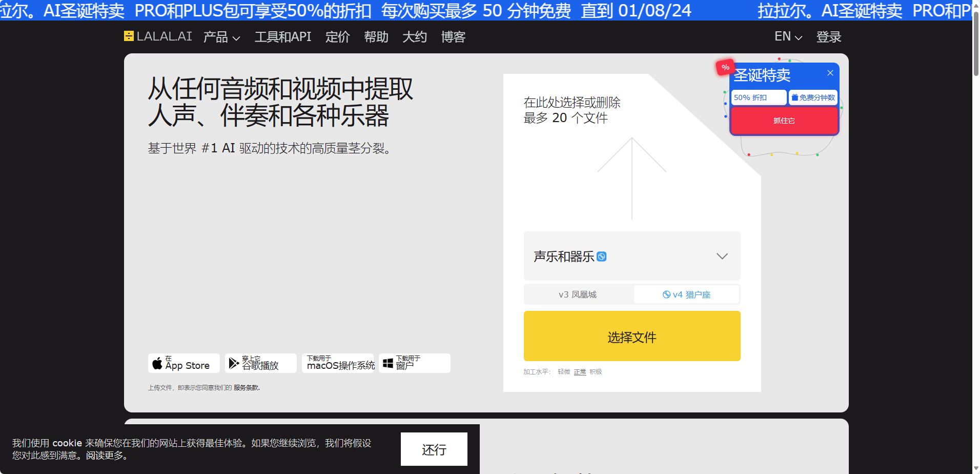Open the 博客 blog page
The image size is (980, 474).
pyautogui.click(x=453, y=37)
